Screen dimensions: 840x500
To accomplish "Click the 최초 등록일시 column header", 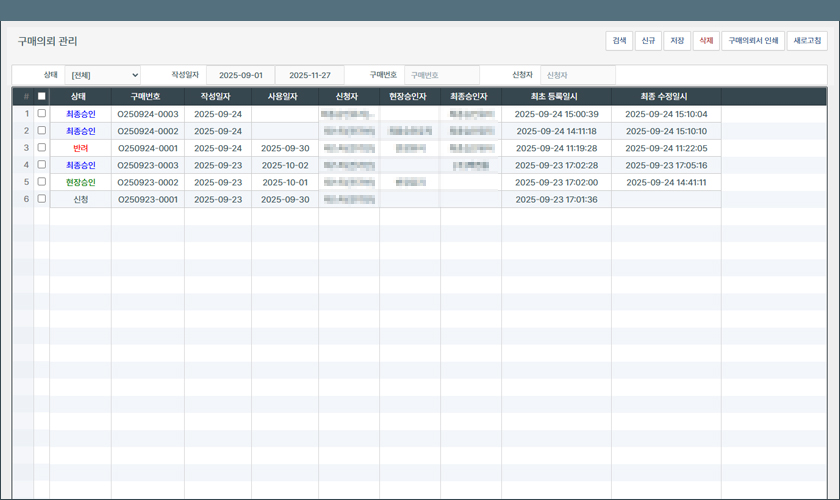I will click(x=556, y=97).
